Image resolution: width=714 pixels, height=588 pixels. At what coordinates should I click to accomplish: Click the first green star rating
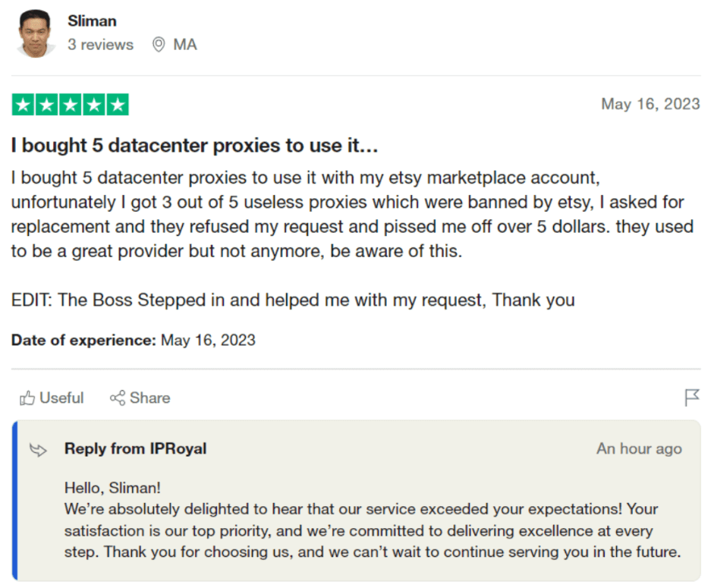(x=24, y=105)
